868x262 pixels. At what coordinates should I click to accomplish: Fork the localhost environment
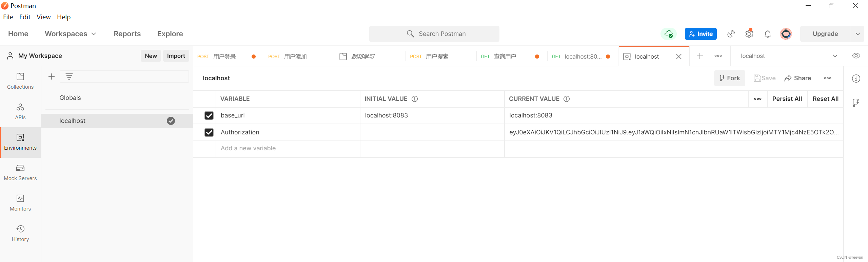click(x=730, y=78)
